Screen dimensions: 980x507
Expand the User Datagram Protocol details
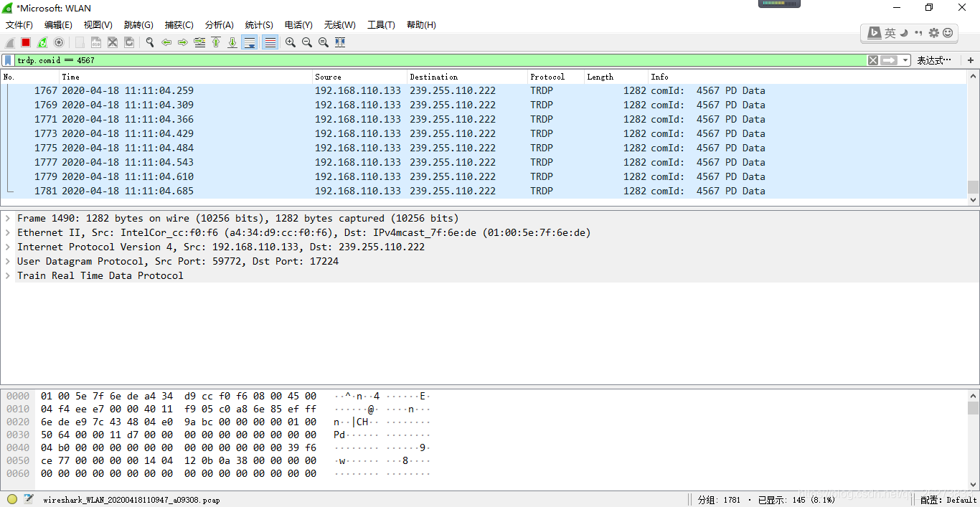point(7,261)
